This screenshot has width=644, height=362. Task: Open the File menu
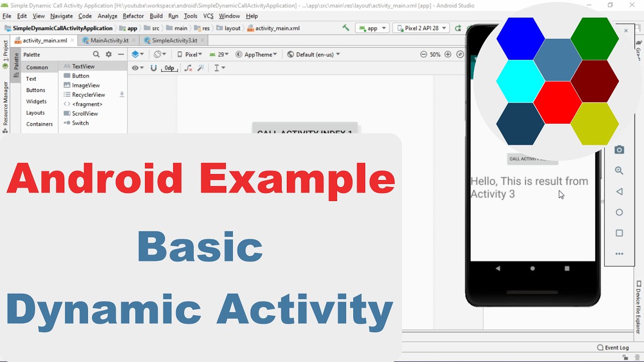7,16
